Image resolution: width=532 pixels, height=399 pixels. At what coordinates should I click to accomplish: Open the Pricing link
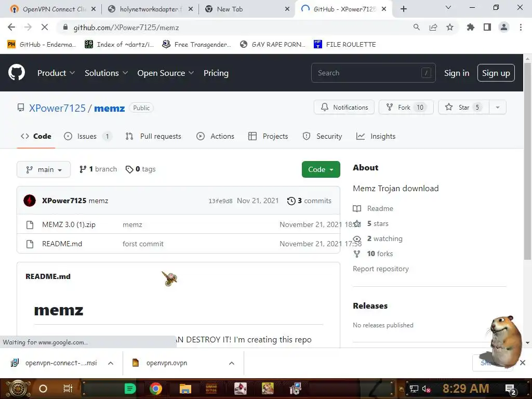pos(216,73)
